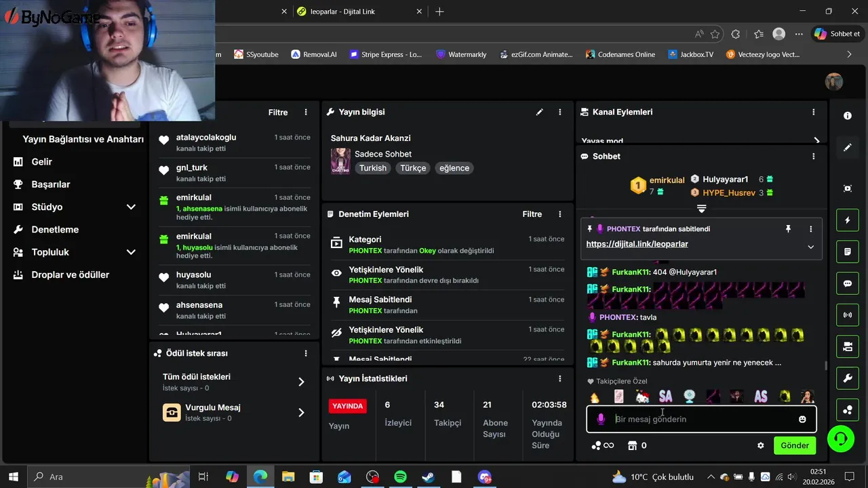This screenshot has height=488, width=868.
Task: Toggle the broadcast signal panel icon
Action: (848, 314)
